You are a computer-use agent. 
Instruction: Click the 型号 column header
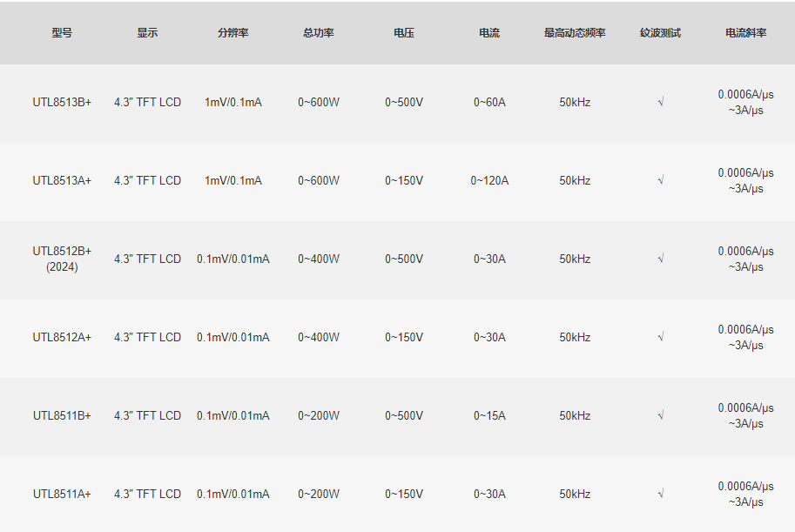pos(62,33)
